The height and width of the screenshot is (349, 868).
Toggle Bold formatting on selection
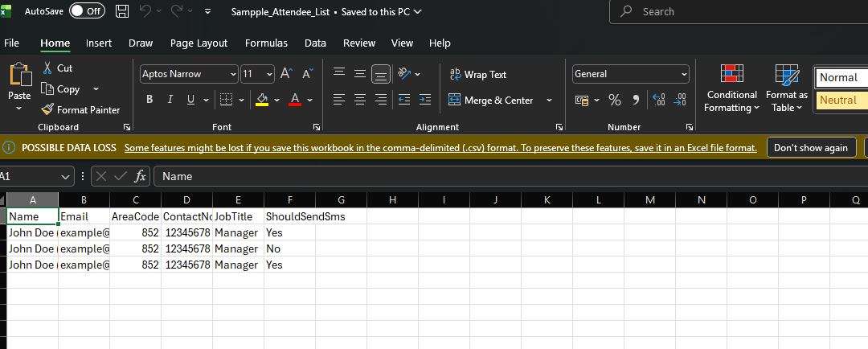coord(149,100)
